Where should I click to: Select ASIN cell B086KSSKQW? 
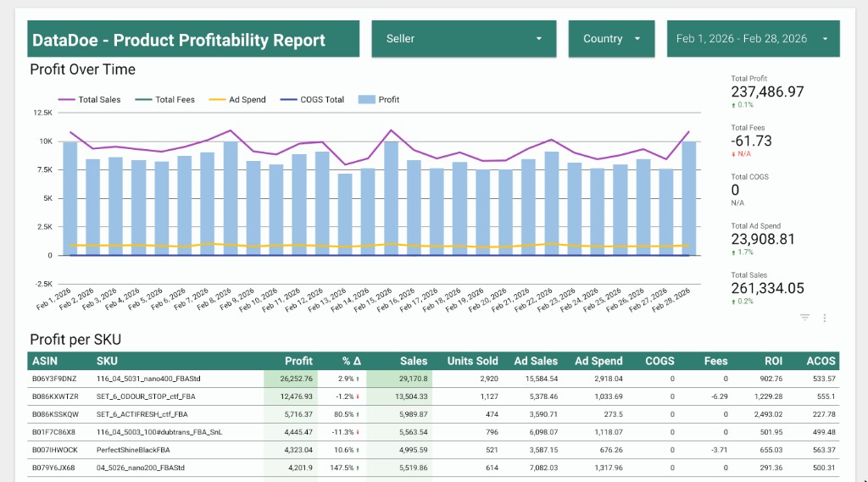click(55, 414)
